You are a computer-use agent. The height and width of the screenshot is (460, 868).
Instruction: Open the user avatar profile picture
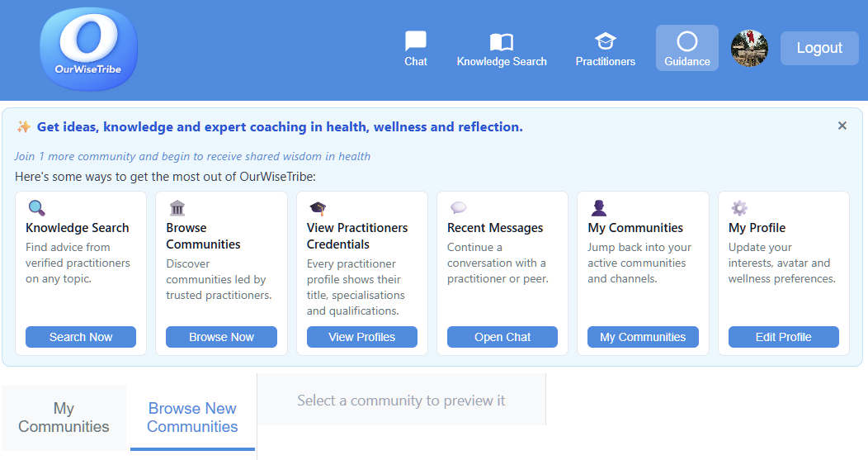click(749, 48)
